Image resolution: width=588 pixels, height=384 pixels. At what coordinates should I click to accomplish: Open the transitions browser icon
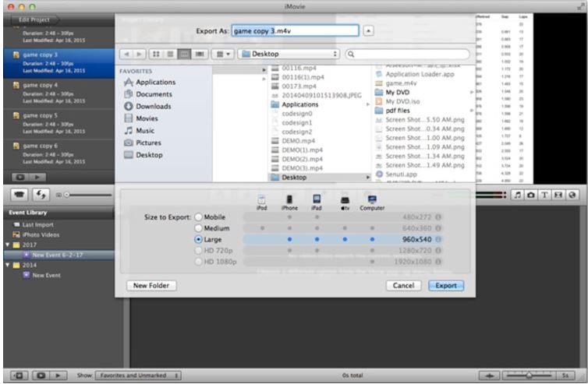558,195
